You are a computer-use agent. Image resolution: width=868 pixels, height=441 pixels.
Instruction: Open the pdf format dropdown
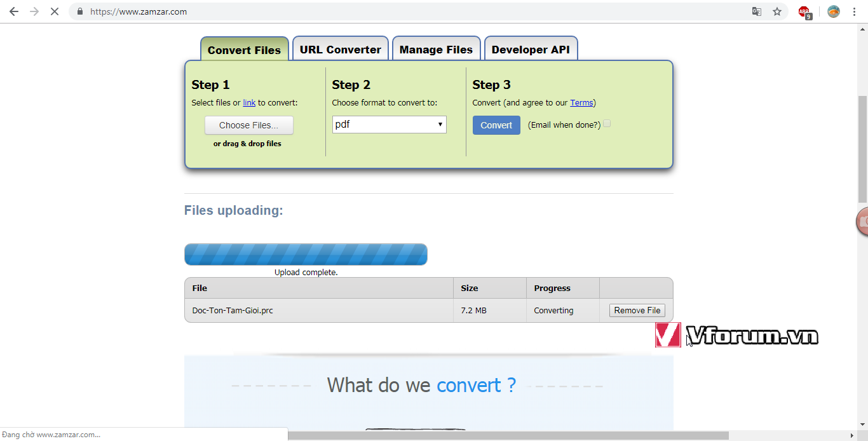[389, 125]
